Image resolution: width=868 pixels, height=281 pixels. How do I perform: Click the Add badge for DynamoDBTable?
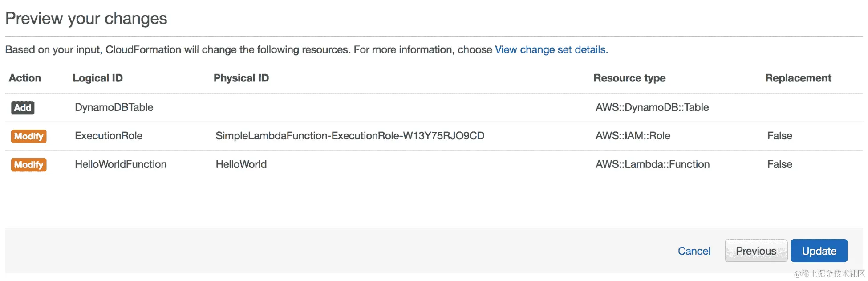coord(23,108)
